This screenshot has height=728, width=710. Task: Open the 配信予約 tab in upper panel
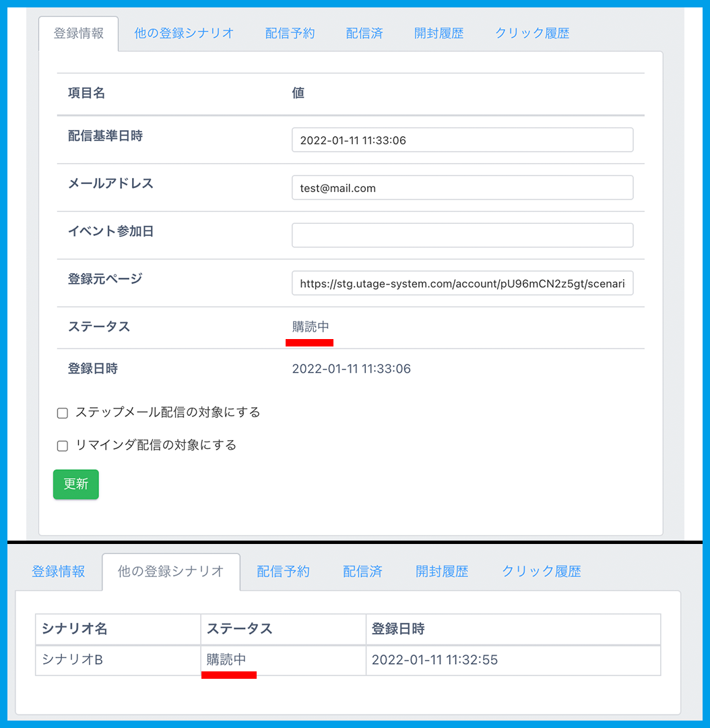[290, 33]
